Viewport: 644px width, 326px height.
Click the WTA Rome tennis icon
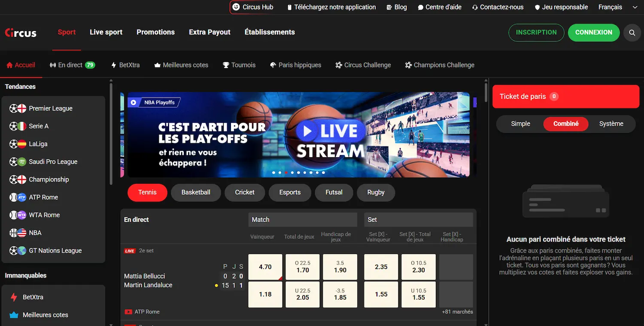click(x=18, y=215)
